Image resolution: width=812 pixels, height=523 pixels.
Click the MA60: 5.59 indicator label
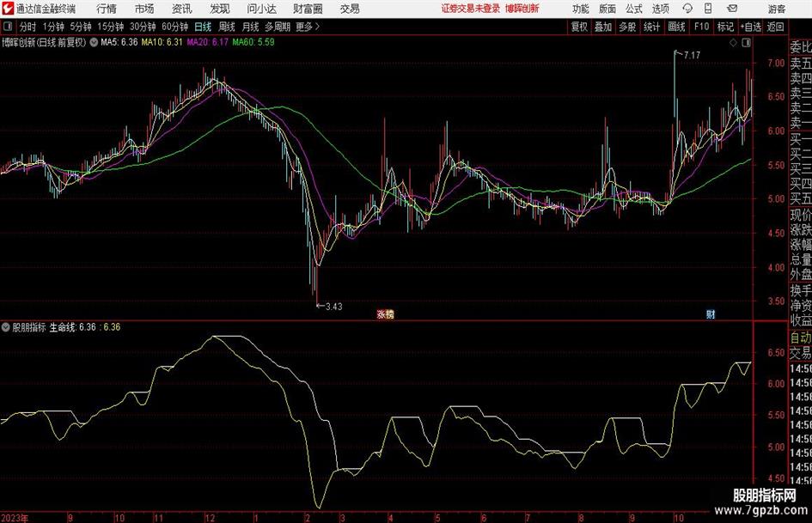(x=253, y=42)
